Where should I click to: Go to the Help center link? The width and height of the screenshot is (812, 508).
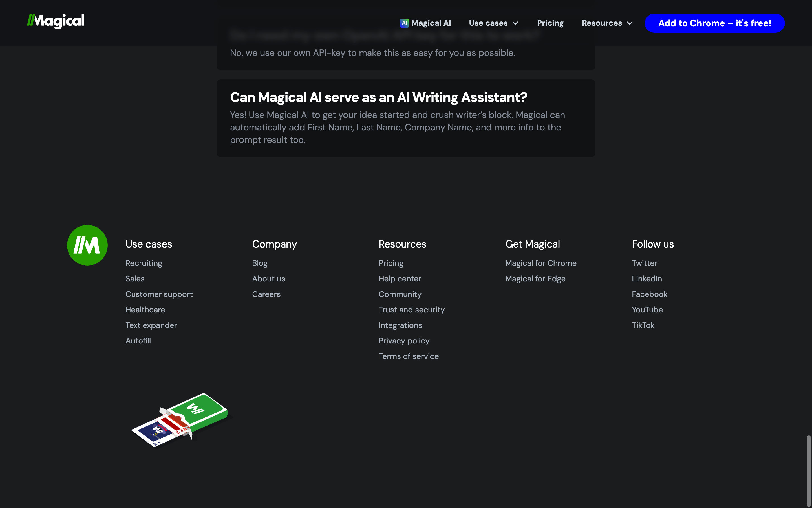point(400,279)
